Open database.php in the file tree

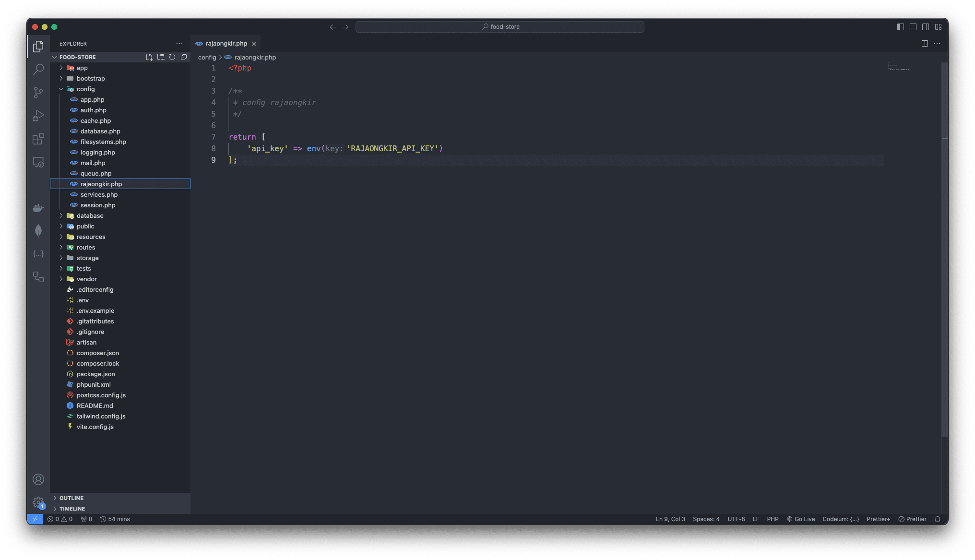tap(100, 131)
